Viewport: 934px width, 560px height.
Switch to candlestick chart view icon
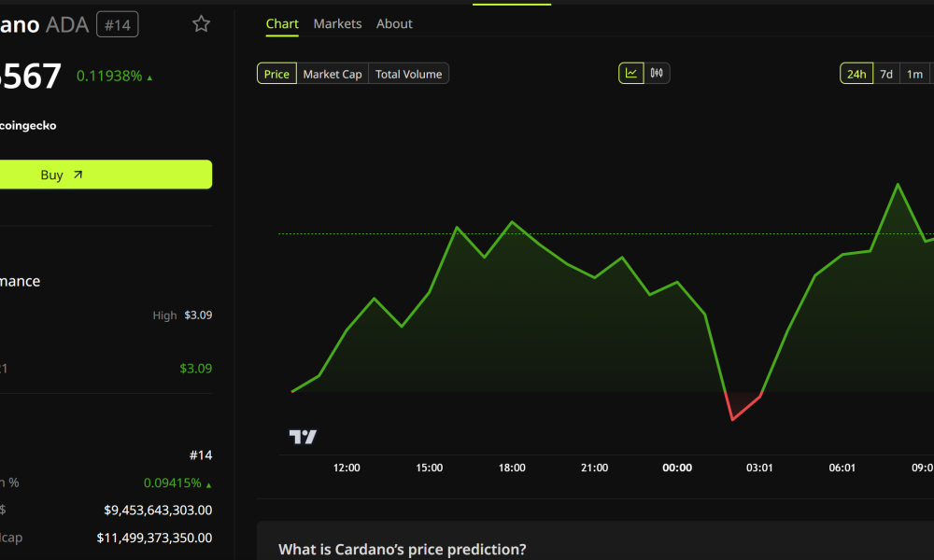657,73
